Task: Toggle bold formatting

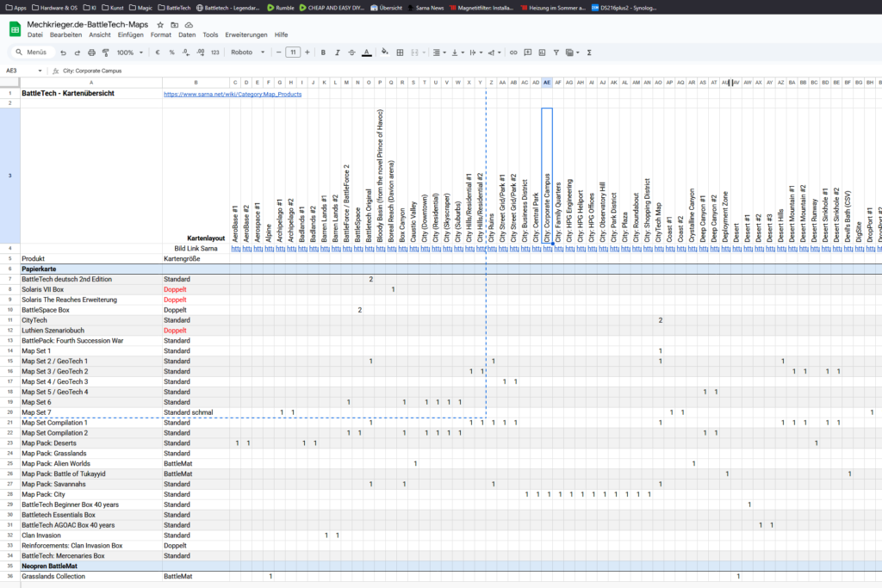Action: pyautogui.click(x=323, y=53)
